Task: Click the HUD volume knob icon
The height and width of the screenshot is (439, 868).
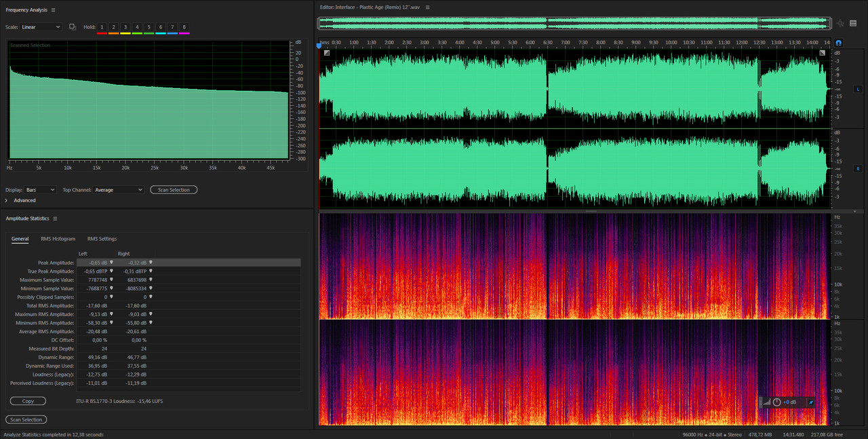Action: (x=777, y=402)
